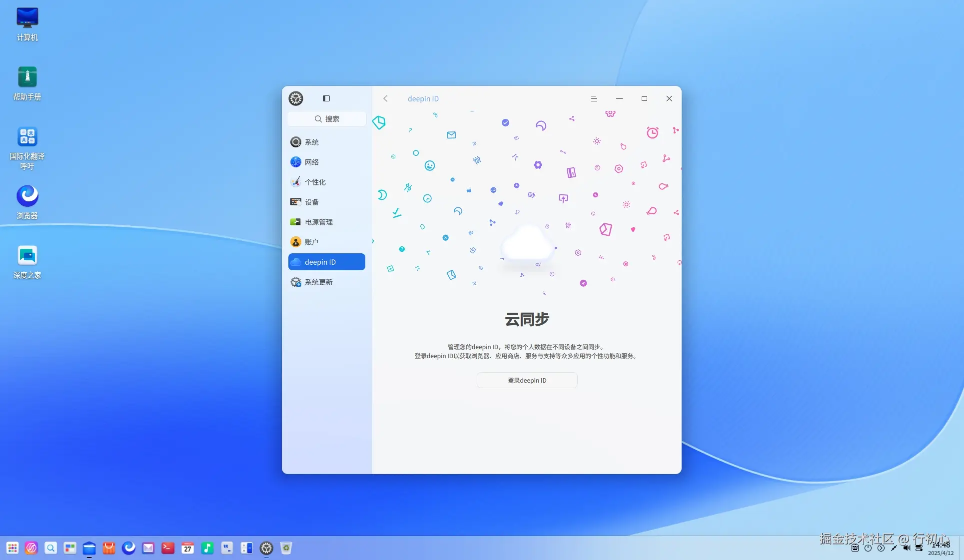Launch the terminal from the dock
This screenshot has height=560, width=964.
[168, 548]
